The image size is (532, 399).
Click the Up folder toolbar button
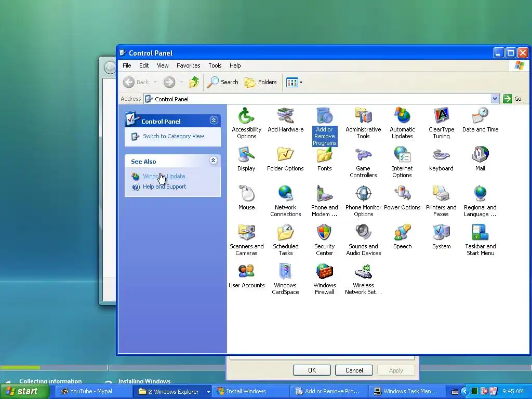tap(194, 82)
